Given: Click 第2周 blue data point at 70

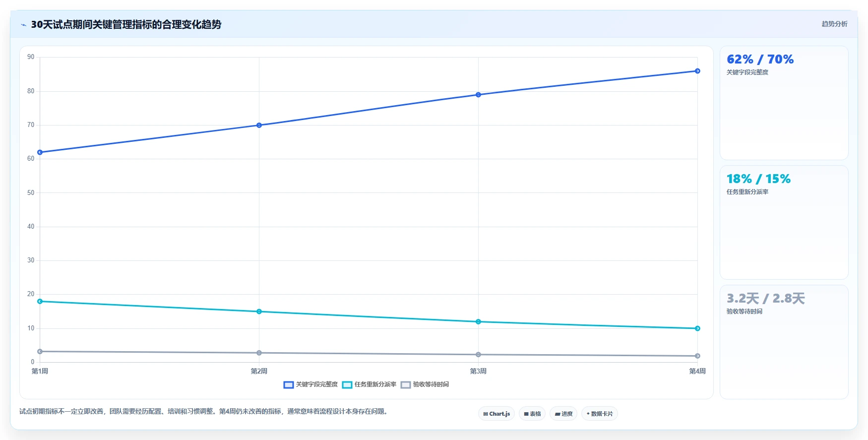Looking at the screenshot, I should click(x=259, y=125).
